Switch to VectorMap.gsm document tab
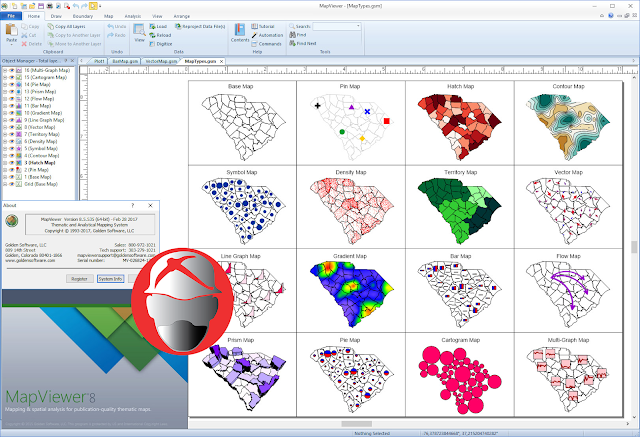 161,61
